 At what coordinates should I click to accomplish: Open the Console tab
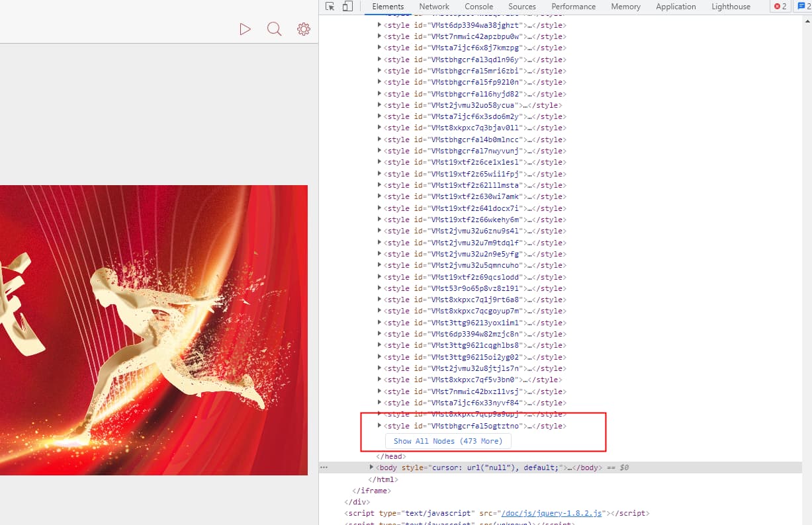[x=478, y=7]
